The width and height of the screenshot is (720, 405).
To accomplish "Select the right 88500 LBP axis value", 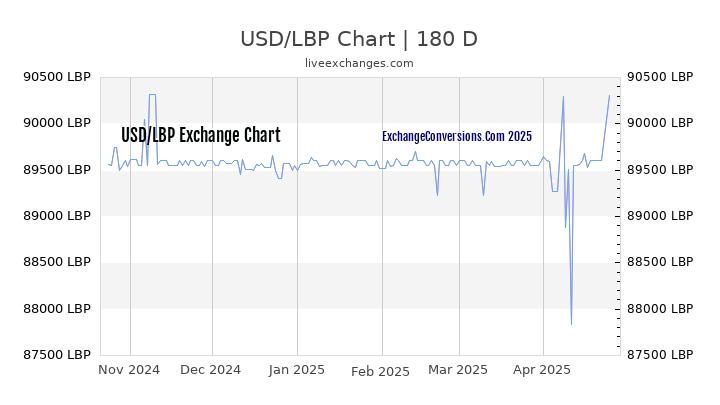I will click(660, 262).
